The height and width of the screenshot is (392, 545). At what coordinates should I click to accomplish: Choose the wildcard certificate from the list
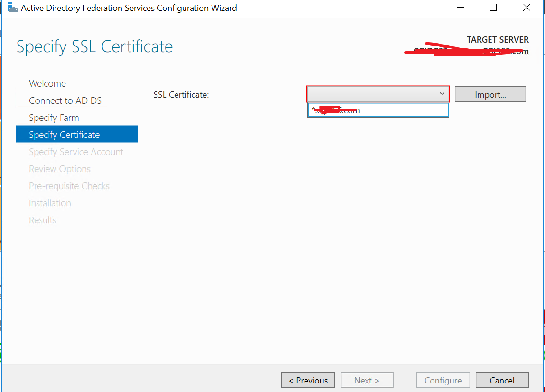click(x=378, y=110)
